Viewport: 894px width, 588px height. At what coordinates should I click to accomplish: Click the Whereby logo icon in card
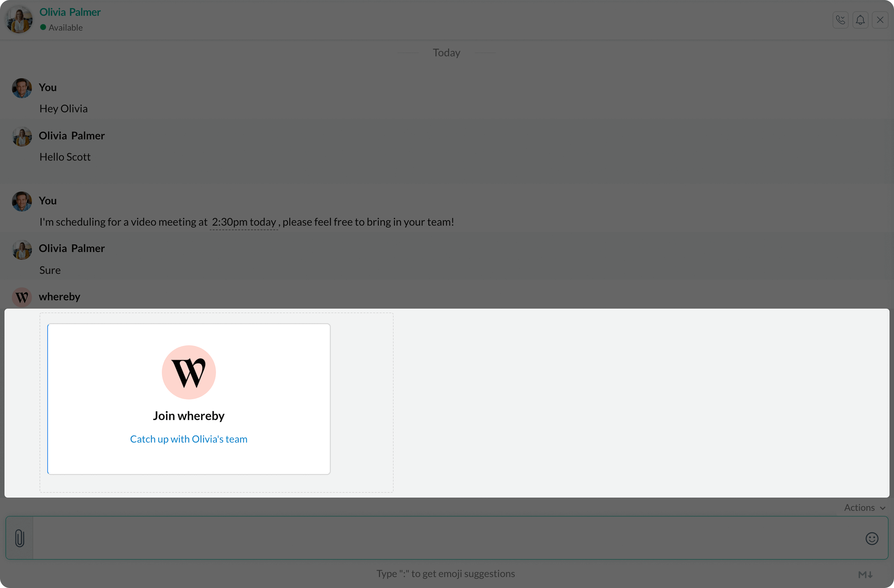pos(189,372)
